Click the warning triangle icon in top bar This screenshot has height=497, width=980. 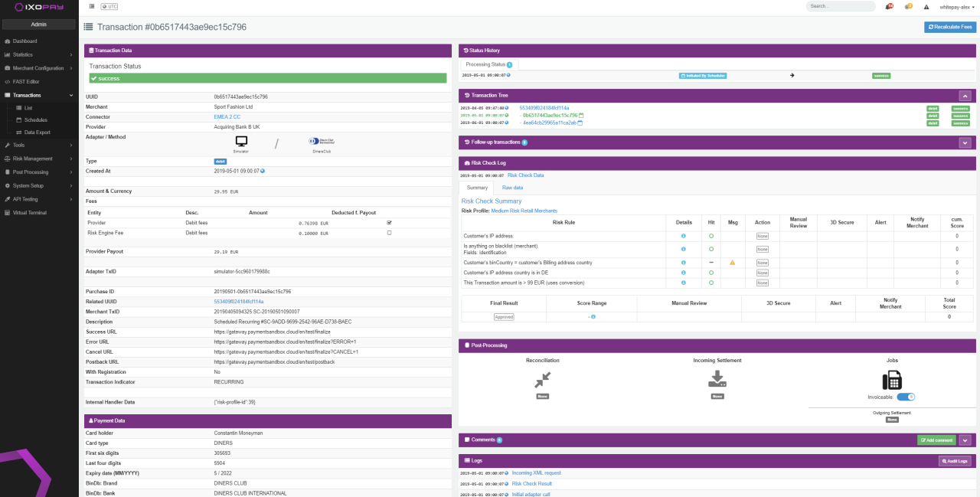[926, 6]
